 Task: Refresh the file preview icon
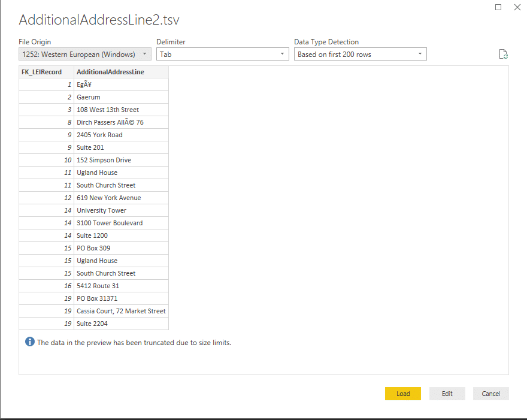tap(503, 54)
